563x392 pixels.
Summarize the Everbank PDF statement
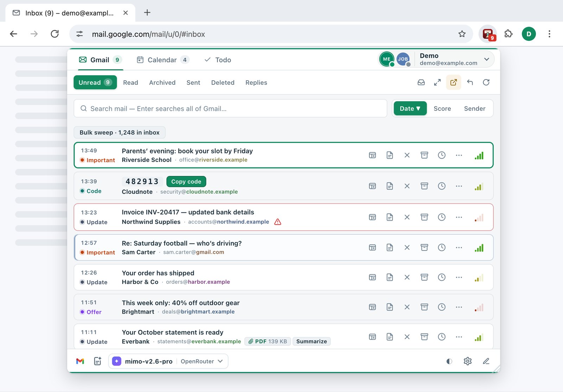pyautogui.click(x=311, y=341)
